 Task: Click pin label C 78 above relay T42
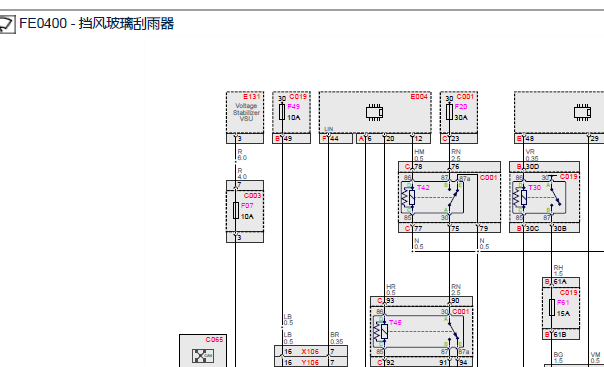414,167
